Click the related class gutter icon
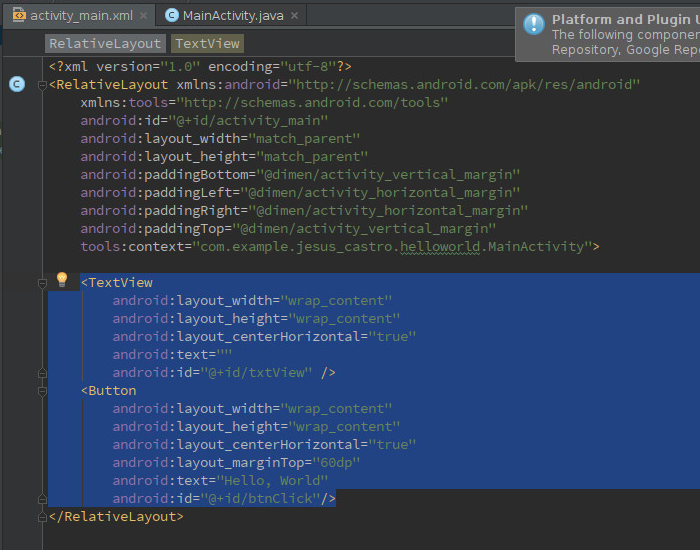The width and height of the screenshot is (700, 550). [17, 84]
